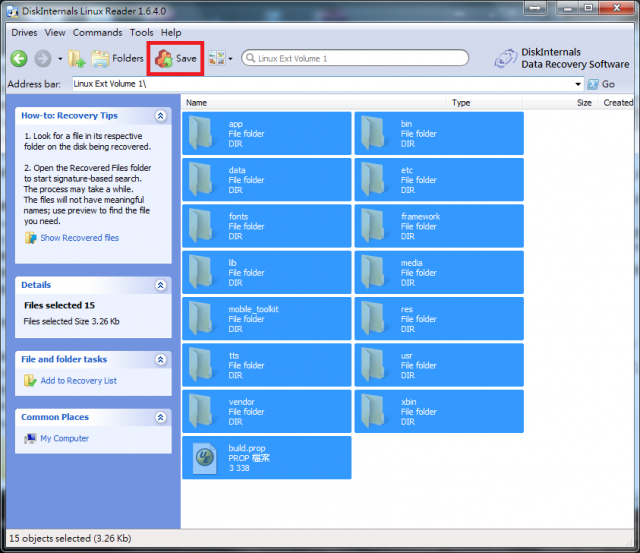
Task: Select the xbin folder icon
Action: [373, 411]
